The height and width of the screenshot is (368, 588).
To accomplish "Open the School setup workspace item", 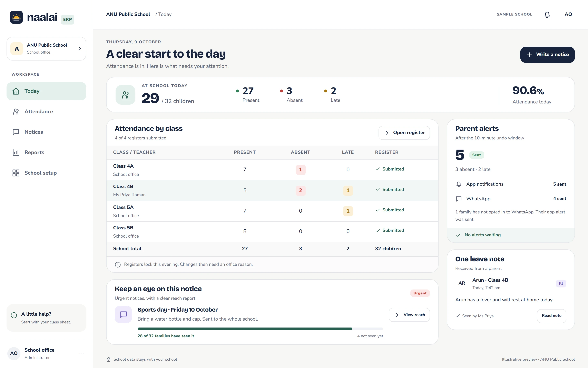I will [46, 173].
